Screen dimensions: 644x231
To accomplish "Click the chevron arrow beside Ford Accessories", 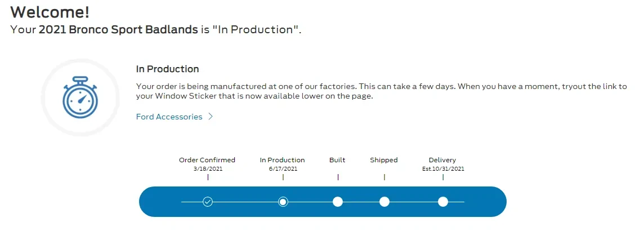I will pyautogui.click(x=211, y=117).
